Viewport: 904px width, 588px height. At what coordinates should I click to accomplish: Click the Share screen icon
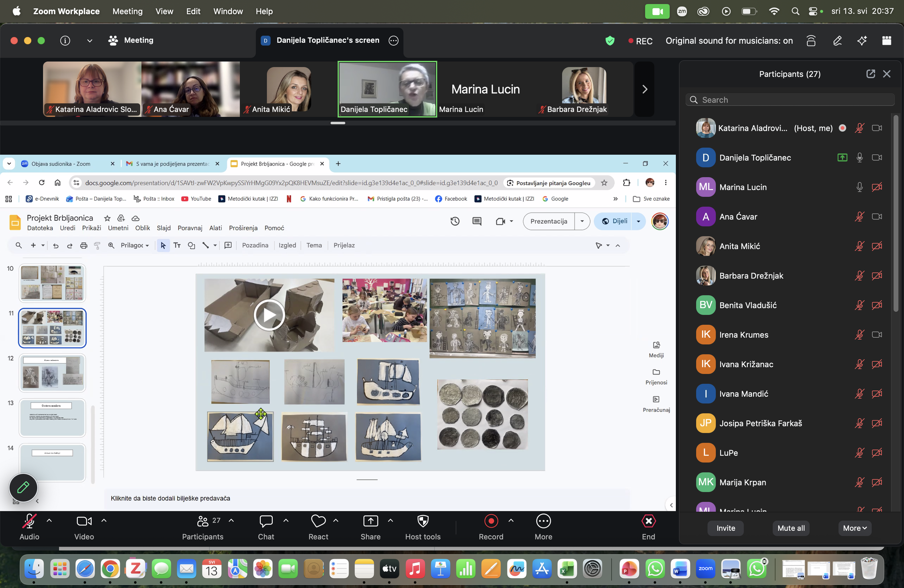pos(370,521)
